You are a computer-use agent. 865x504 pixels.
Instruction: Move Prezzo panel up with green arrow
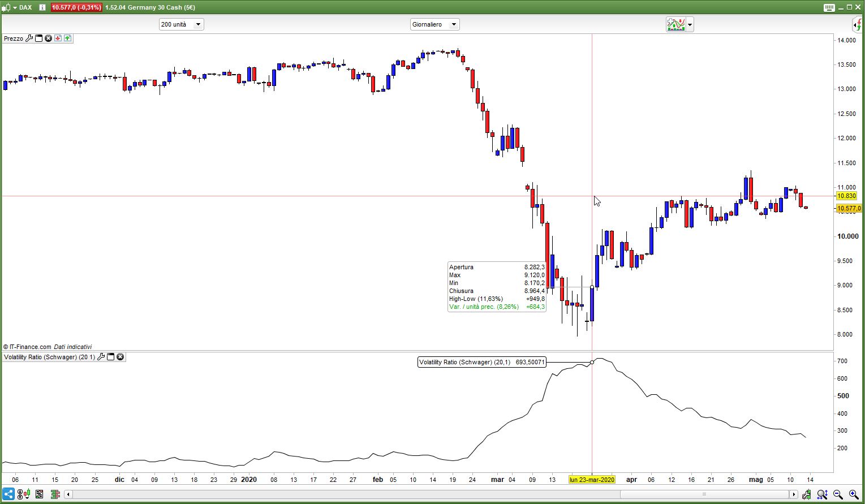pos(67,38)
